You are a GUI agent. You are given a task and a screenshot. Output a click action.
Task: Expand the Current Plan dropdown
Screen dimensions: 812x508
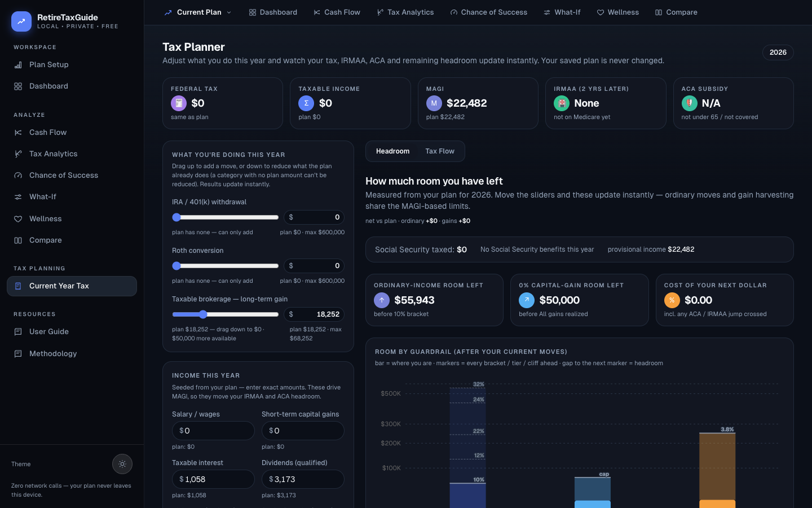point(198,12)
